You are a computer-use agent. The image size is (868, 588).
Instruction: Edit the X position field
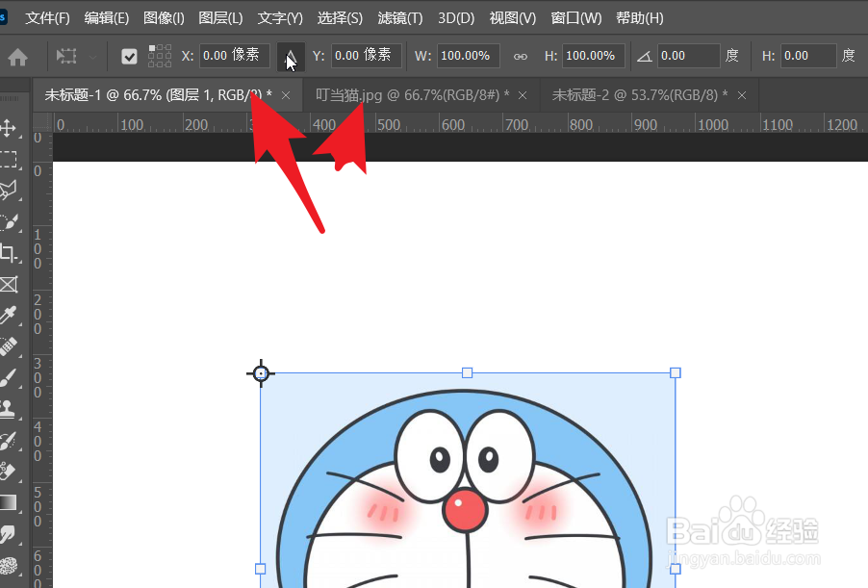[234, 56]
